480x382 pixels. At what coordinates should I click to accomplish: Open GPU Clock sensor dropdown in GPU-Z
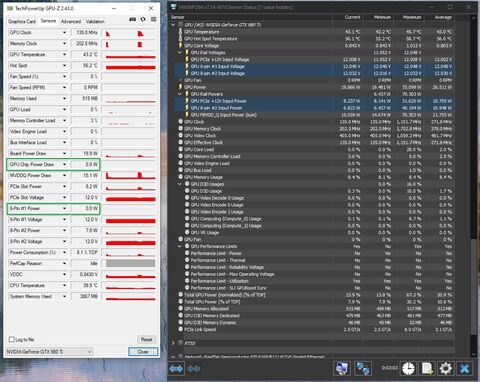tap(64, 32)
